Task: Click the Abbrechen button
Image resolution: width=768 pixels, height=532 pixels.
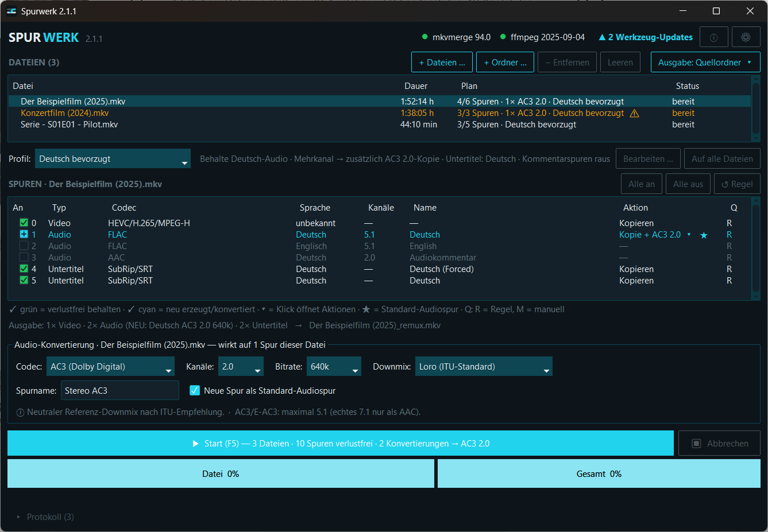Action: click(719, 443)
